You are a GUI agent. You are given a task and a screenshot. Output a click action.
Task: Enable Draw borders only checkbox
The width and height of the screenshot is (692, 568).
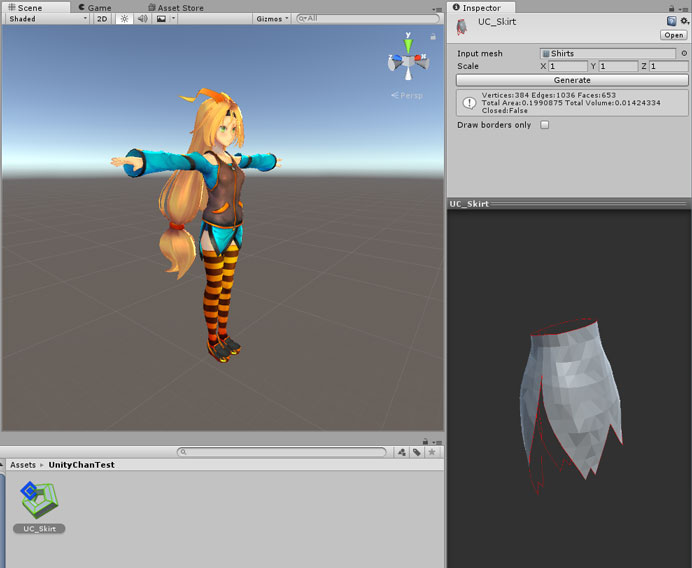click(545, 125)
